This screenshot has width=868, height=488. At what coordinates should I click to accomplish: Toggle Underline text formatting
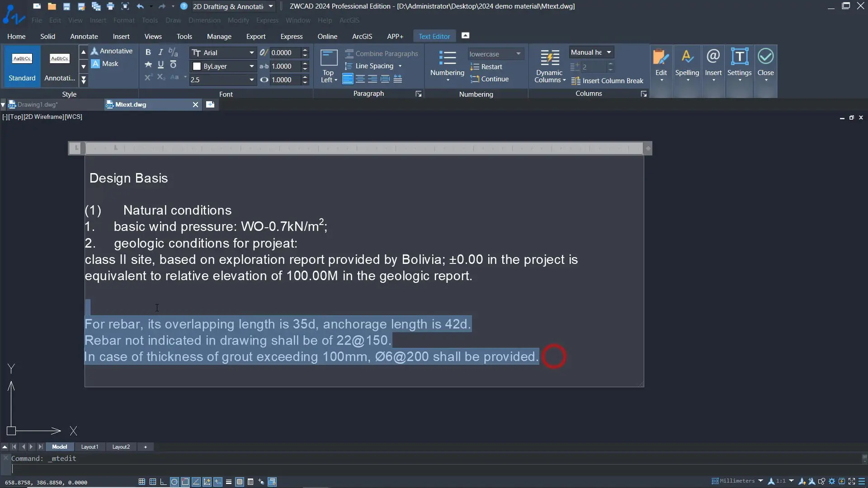click(160, 65)
